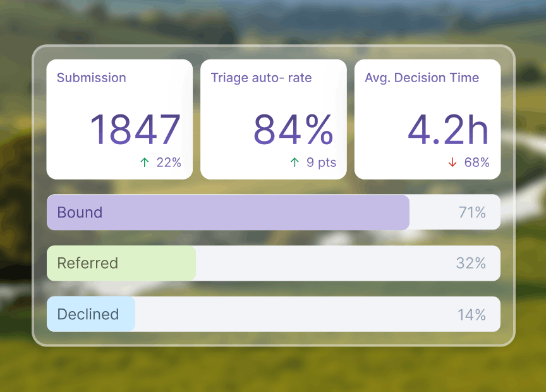This screenshot has height=392, width=546.
Task: Click the 22% change indicator text
Action: (169, 162)
